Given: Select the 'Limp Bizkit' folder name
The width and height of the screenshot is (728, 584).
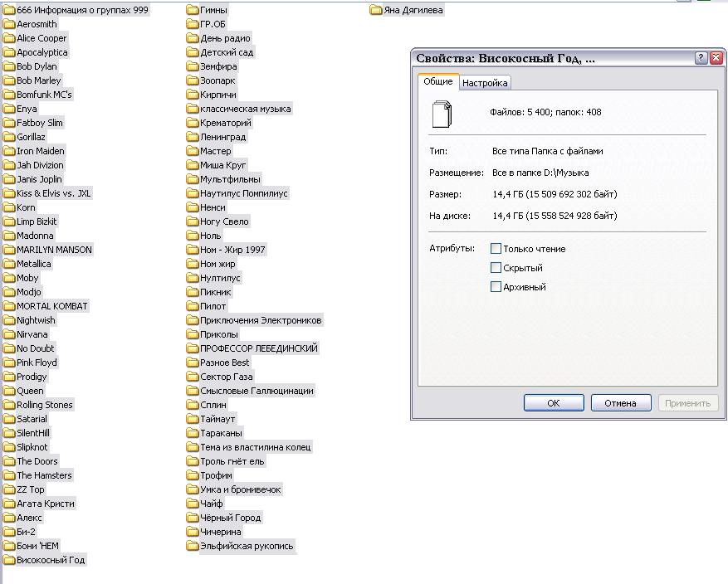Looking at the screenshot, I should (x=37, y=221).
